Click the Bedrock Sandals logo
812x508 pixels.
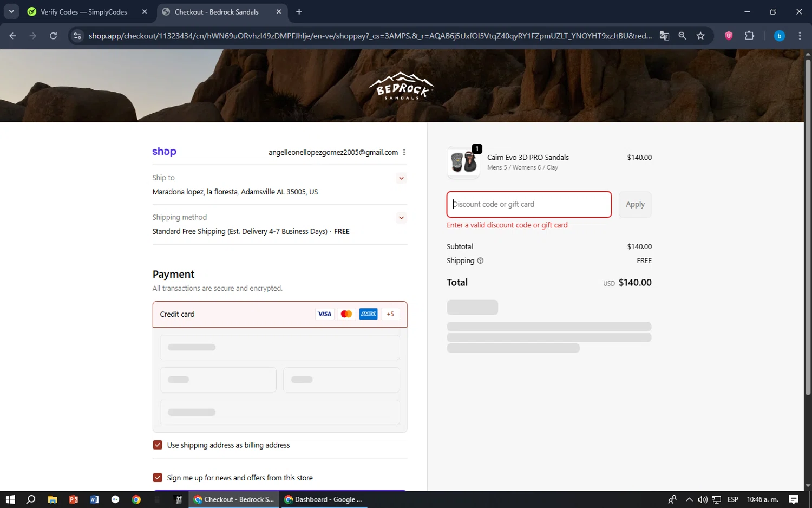(x=402, y=86)
